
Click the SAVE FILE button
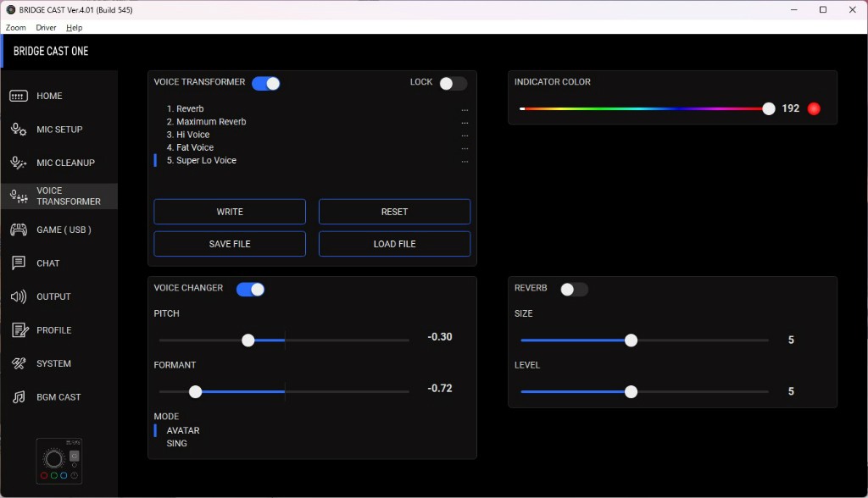tap(230, 244)
